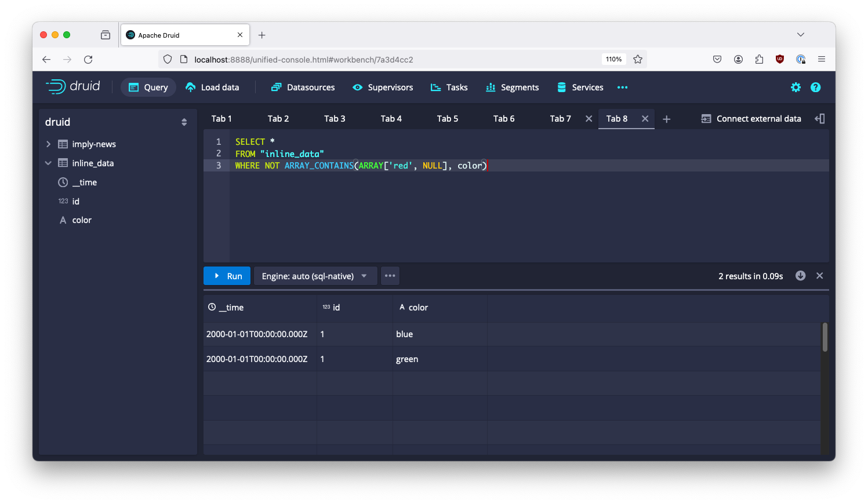
Task: Open the query extras ellipsis menu
Action: click(390, 276)
